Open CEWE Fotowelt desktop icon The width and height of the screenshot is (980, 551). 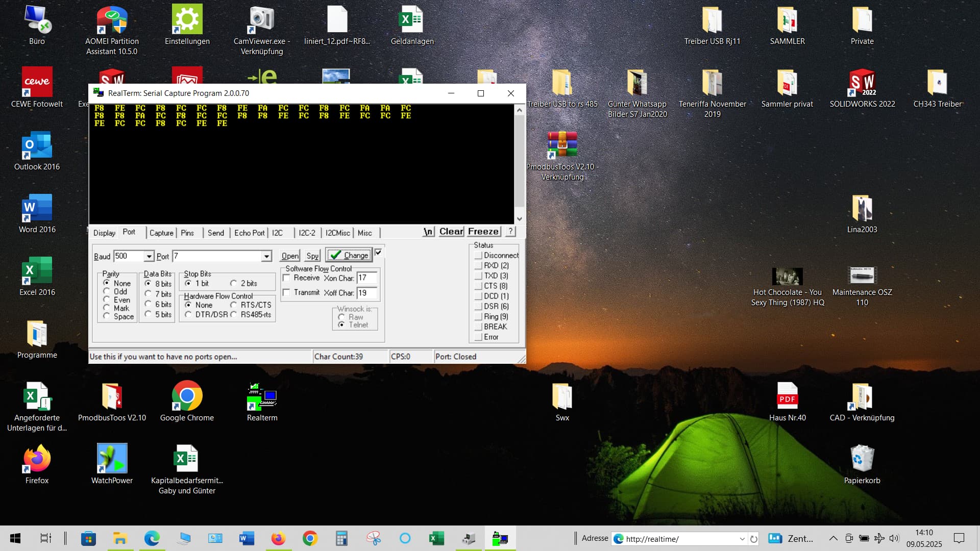click(37, 88)
